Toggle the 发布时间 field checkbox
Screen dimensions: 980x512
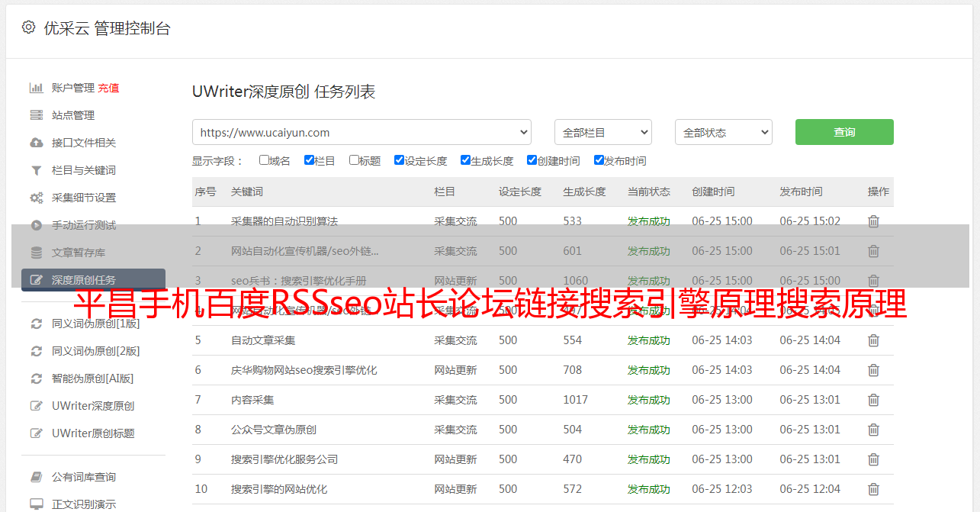pos(599,160)
